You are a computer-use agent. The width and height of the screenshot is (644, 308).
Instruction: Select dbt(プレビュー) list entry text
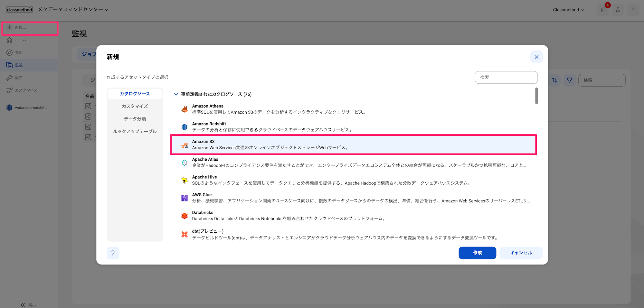208,231
